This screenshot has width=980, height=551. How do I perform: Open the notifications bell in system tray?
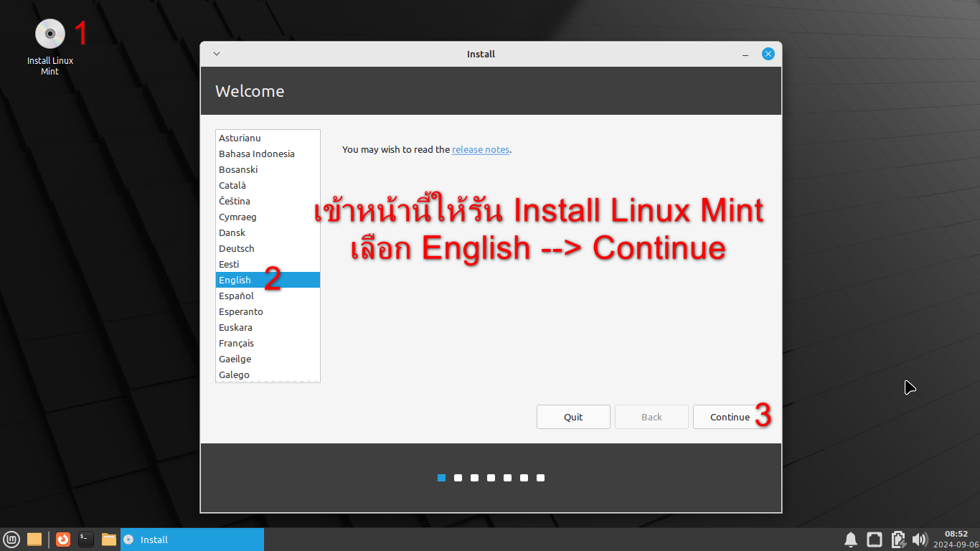[851, 540]
